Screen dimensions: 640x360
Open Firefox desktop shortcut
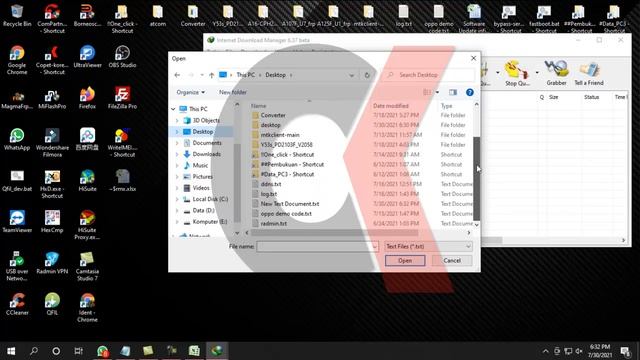click(87, 98)
